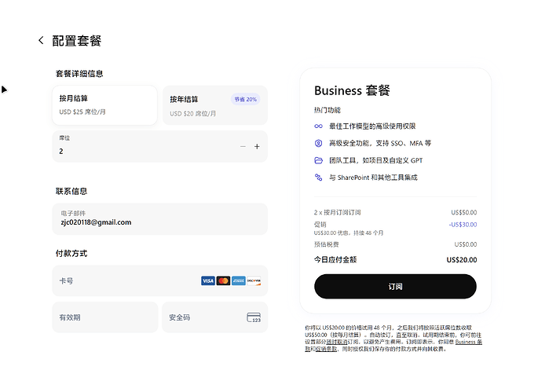Click the US$20.00 total due today
The width and height of the screenshot is (538, 392).
pyautogui.click(x=462, y=260)
